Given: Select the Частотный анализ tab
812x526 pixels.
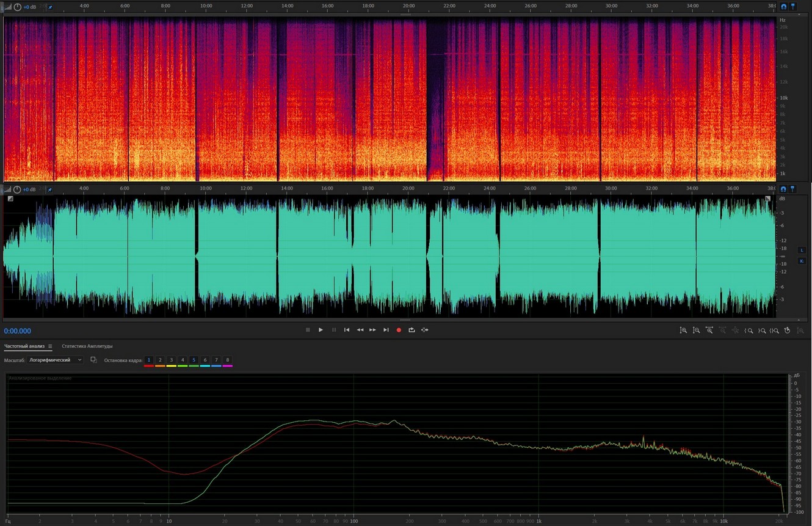Looking at the screenshot, I should [x=24, y=346].
